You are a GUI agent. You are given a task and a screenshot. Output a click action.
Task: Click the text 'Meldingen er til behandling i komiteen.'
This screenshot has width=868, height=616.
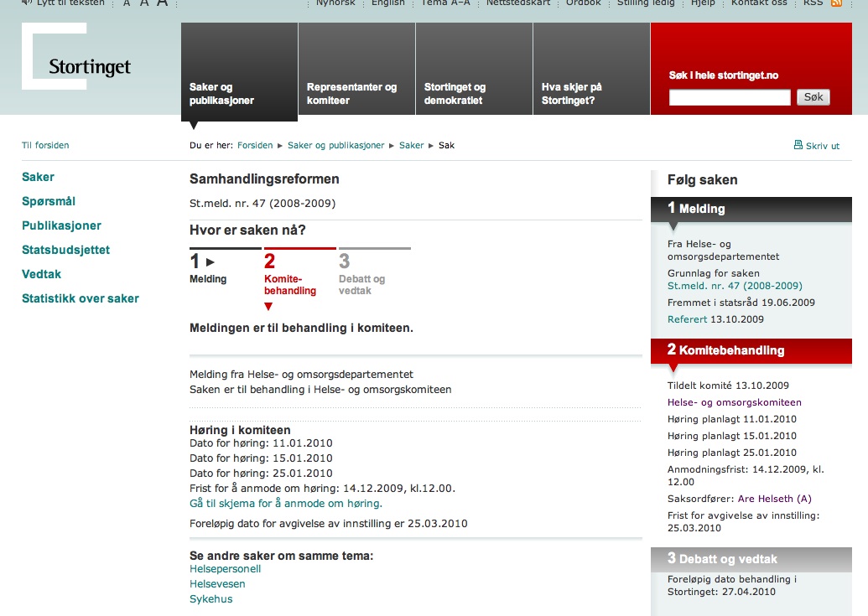[301, 328]
